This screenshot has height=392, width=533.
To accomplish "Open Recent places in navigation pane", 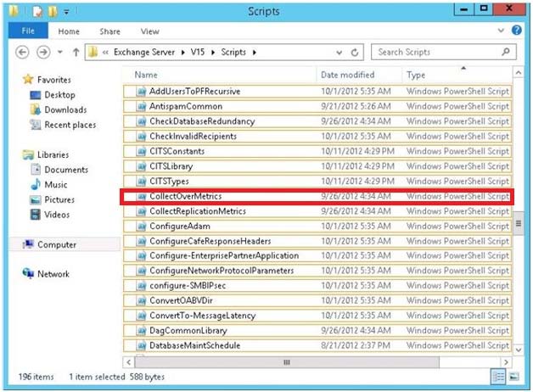I will [x=70, y=125].
